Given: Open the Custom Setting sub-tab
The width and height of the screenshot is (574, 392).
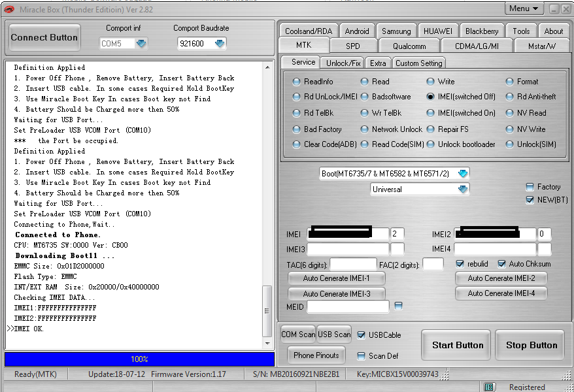Looking at the screenshot, I should [419, 63].
